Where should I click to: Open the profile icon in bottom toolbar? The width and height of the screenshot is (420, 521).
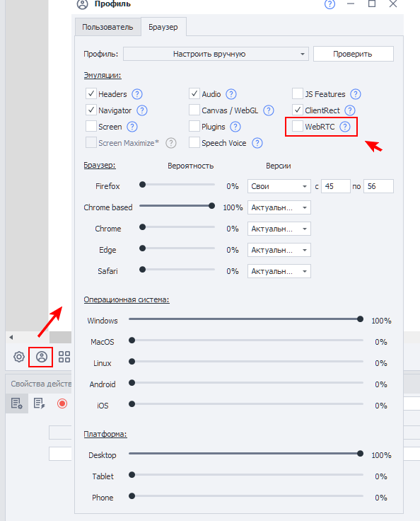42,357
